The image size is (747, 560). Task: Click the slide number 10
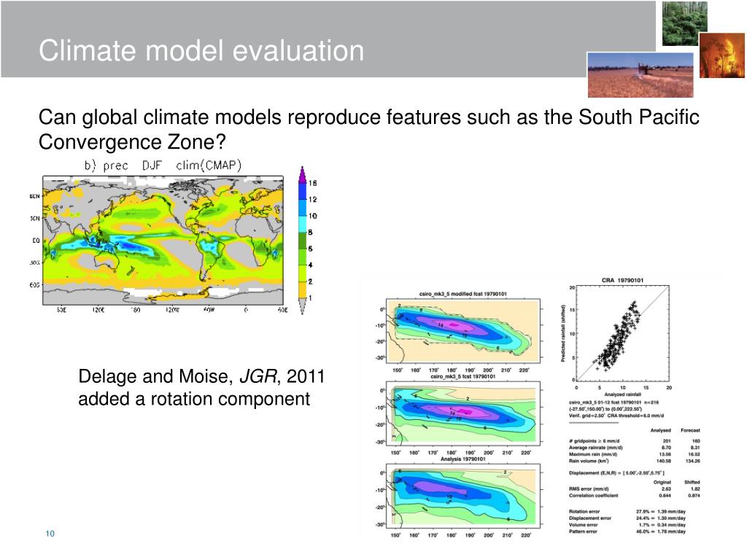click(x=50, y=533)
